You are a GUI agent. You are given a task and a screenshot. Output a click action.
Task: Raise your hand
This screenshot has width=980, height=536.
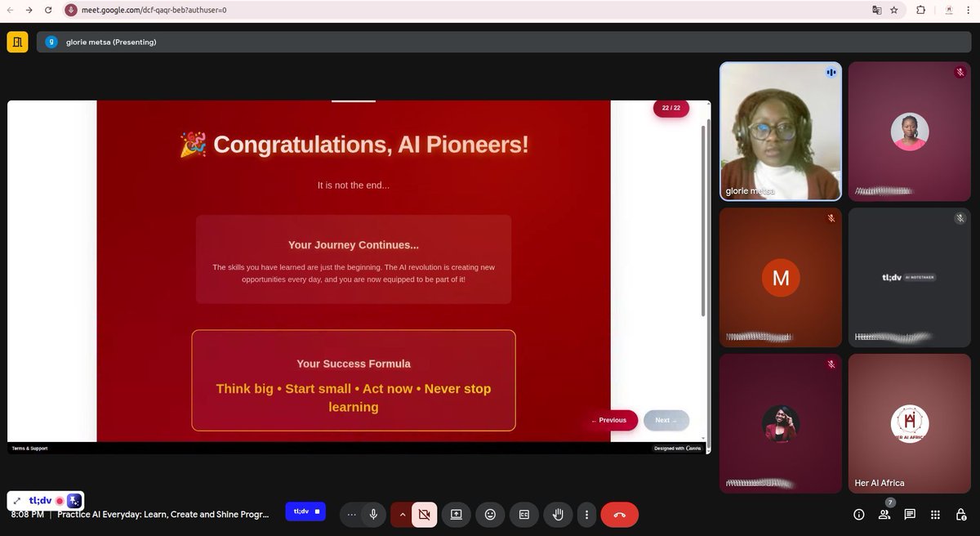pyautogui.click(x=559, y=515)
